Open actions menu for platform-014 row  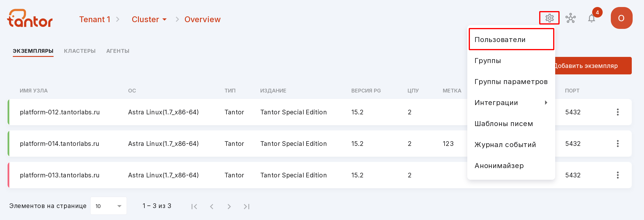coord(618,144)
